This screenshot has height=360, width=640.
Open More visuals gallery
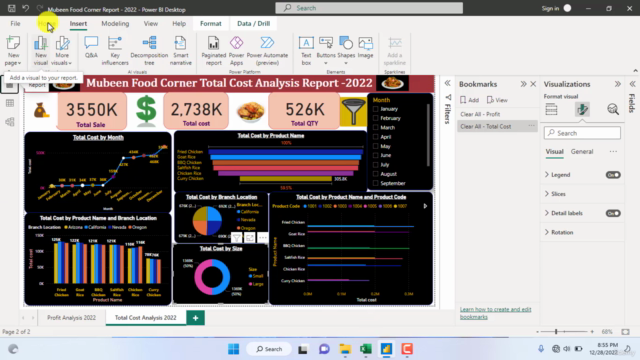62,51
